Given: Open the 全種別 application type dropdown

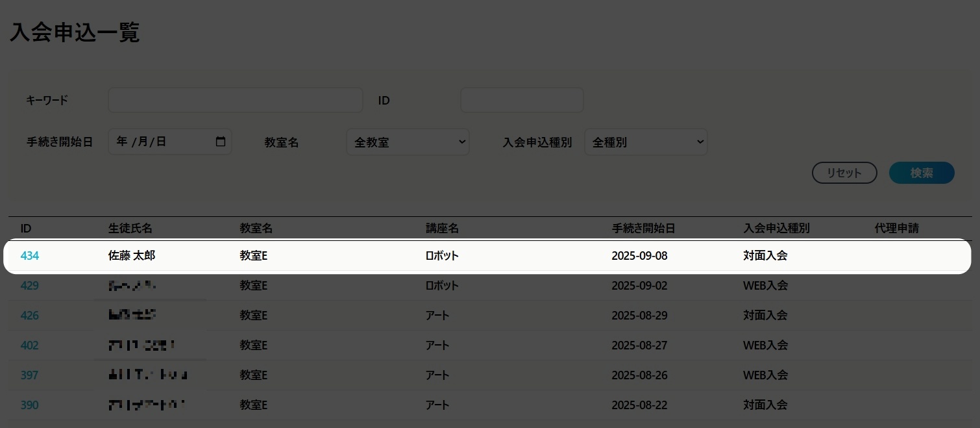Looking at the screenshot, I should (x=645, y=142).
